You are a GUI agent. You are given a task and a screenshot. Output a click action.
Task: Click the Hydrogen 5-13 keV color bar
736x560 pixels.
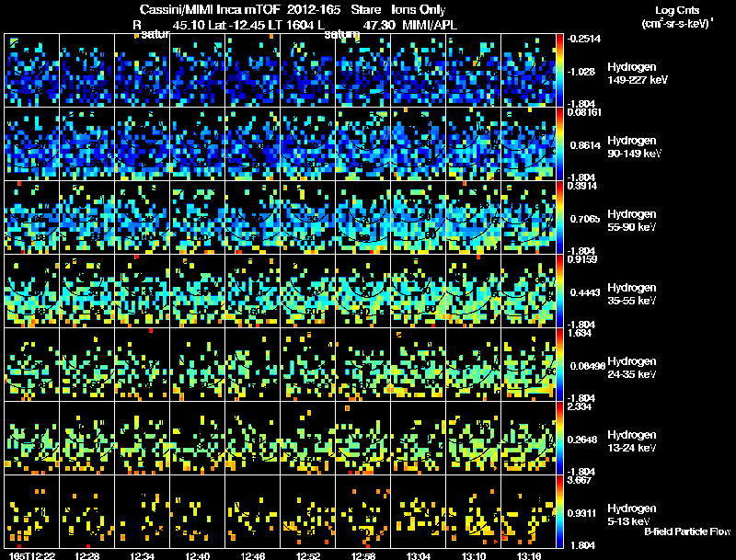point(560,511)
